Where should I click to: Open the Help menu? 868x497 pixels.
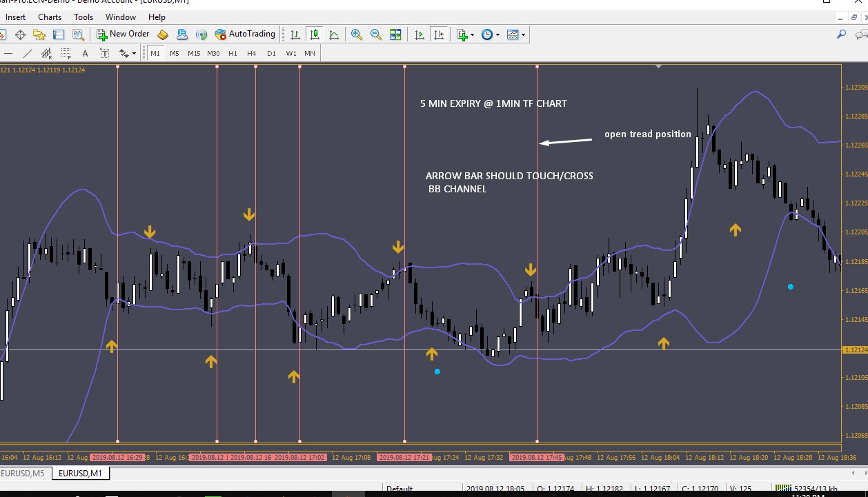click(x=157, y=17)
